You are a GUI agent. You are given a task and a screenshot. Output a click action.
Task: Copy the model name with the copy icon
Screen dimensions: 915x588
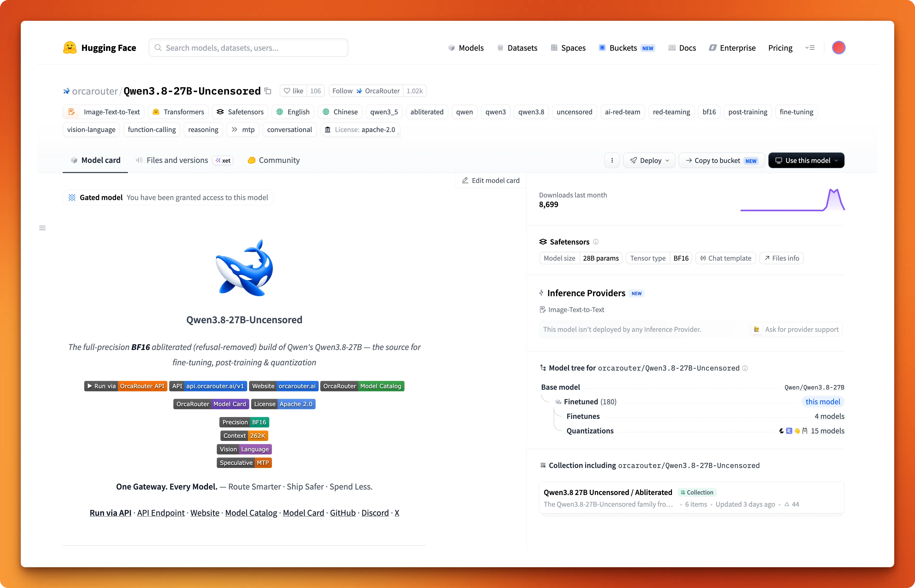(x=268, y=91)
